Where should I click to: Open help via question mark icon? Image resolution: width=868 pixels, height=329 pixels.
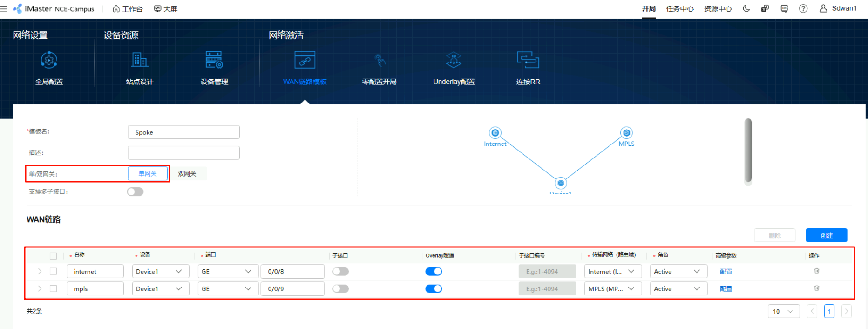pyautogui.click(x=803, y=9)
